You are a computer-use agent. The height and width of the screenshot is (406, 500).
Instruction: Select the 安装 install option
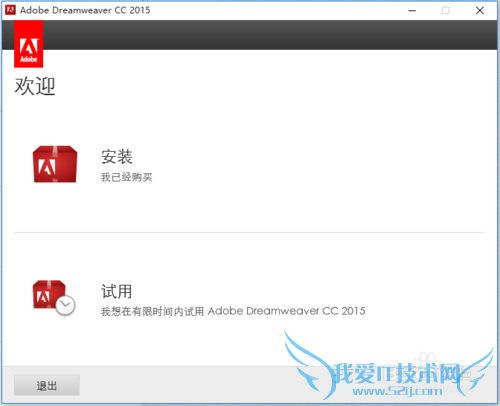pos(117,156)
